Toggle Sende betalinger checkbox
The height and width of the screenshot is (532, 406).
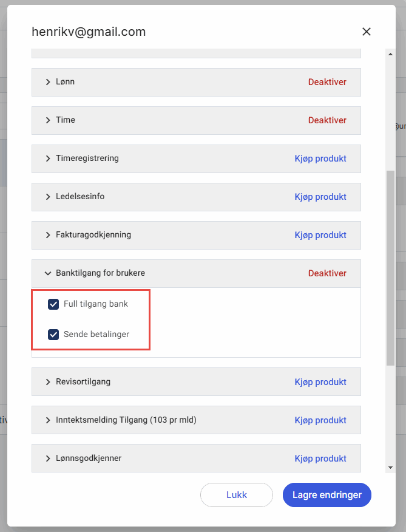53,334
